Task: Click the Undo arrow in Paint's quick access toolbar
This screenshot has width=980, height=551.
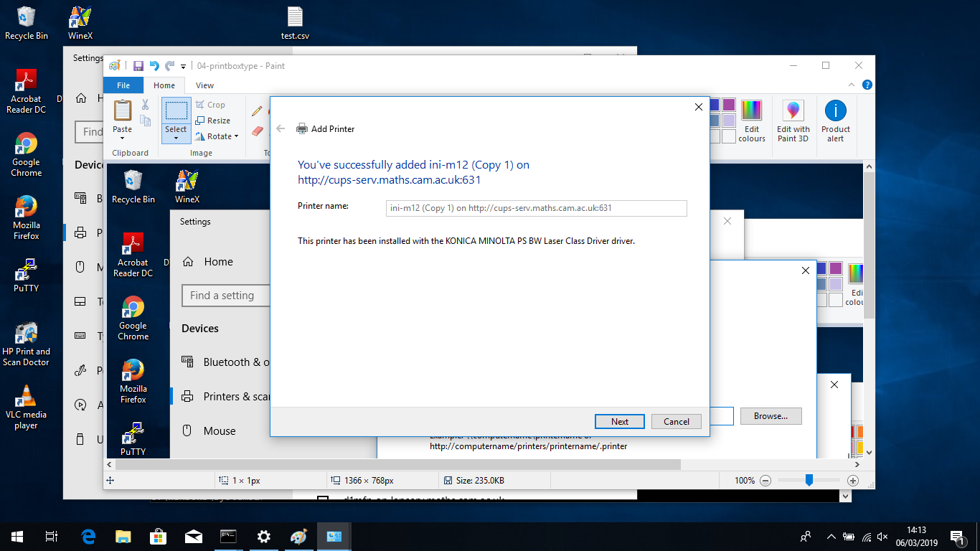Action: pos(154,66)
